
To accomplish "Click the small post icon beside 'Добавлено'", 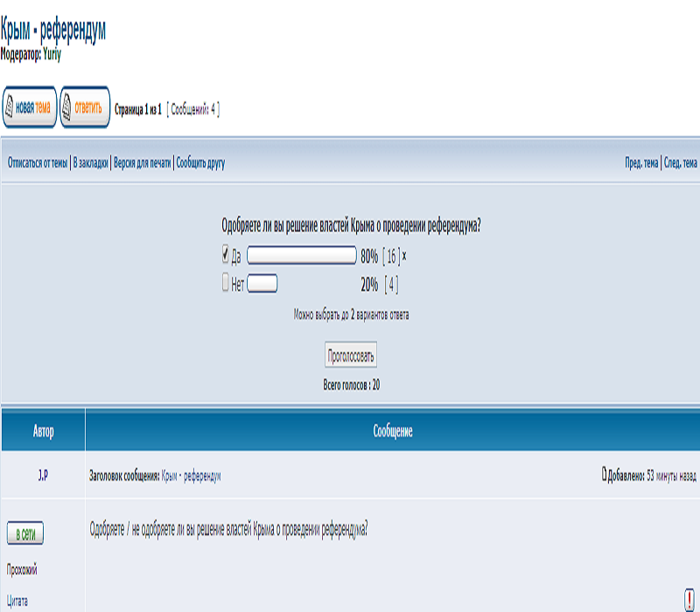I will click(x=604, y=476).
